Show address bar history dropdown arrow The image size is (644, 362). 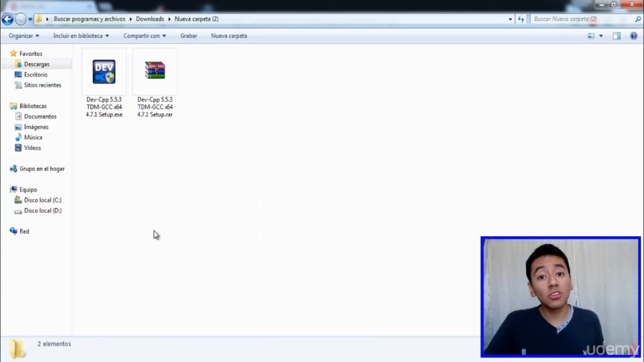pos(510,19)
